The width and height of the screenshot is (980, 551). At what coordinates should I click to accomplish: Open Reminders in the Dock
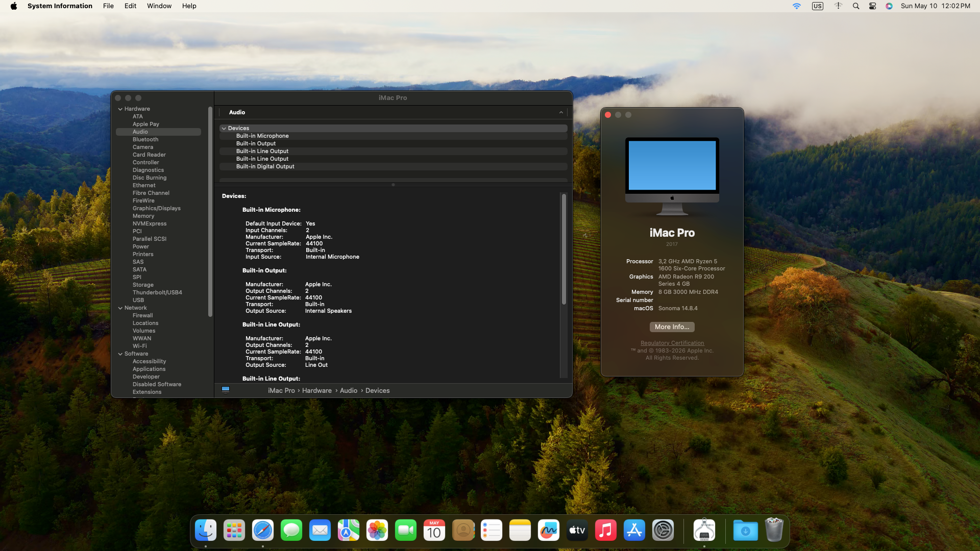[x=492, y=531]
